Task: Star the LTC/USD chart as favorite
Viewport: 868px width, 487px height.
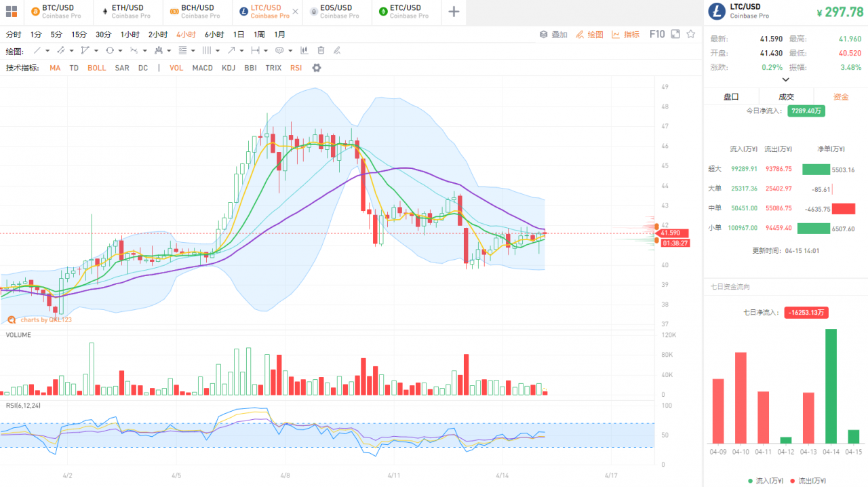Action: tap(691, 34)
